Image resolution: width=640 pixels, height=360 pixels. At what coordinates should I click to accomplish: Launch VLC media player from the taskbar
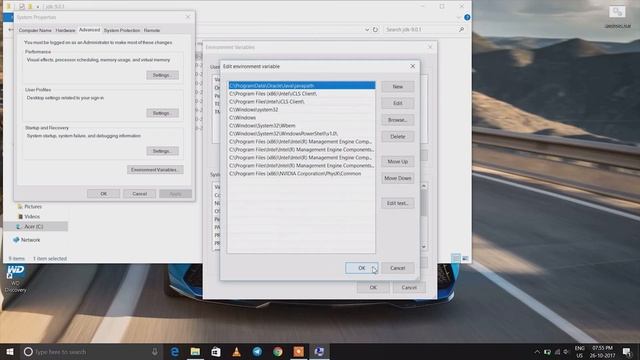(236, 351)
